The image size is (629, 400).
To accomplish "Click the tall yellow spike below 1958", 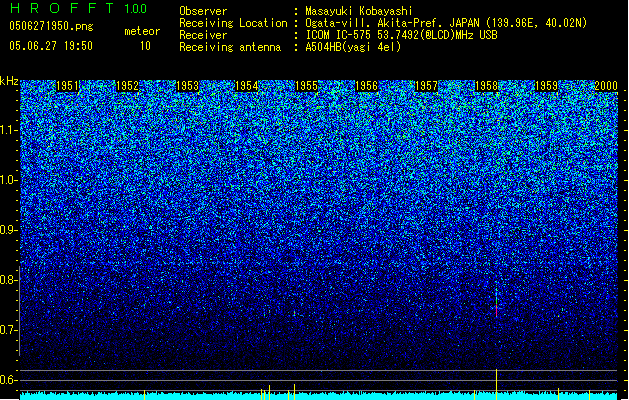I will pyautogui.click(x=497, y=384).
